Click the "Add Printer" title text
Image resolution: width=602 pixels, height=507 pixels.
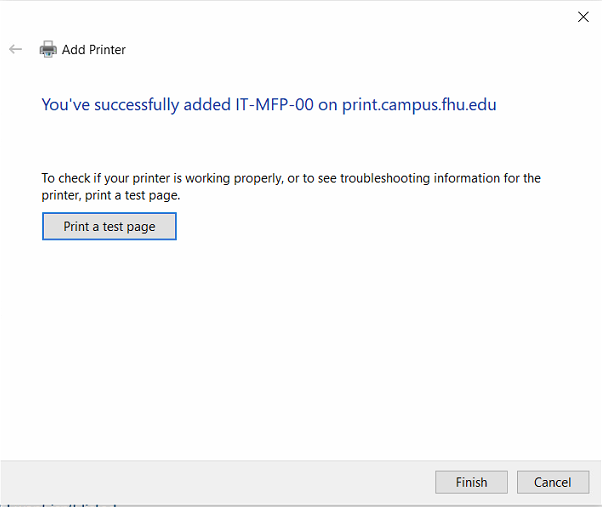point(94,50)
